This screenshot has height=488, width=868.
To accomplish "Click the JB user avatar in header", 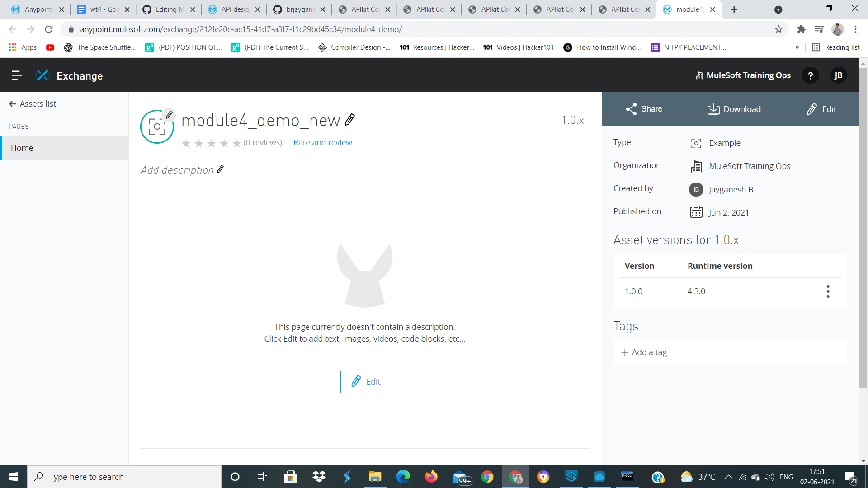I will point(839,75).
